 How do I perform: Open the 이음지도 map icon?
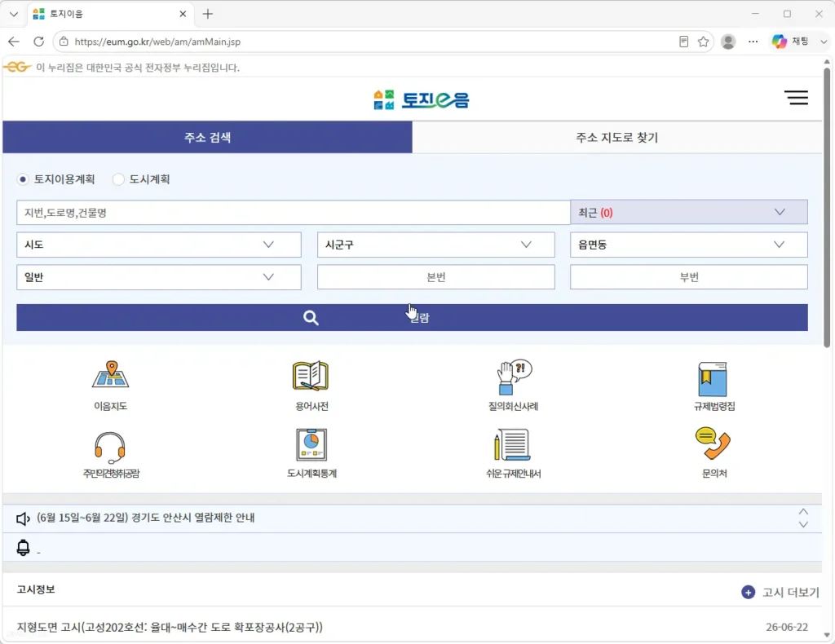[110, 375]
